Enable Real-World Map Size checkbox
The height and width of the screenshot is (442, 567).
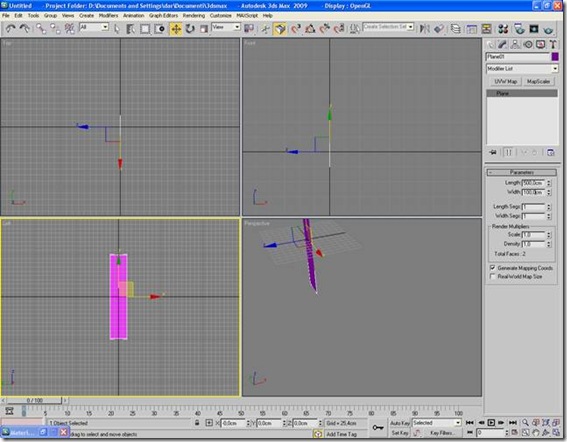pos(492,277)
